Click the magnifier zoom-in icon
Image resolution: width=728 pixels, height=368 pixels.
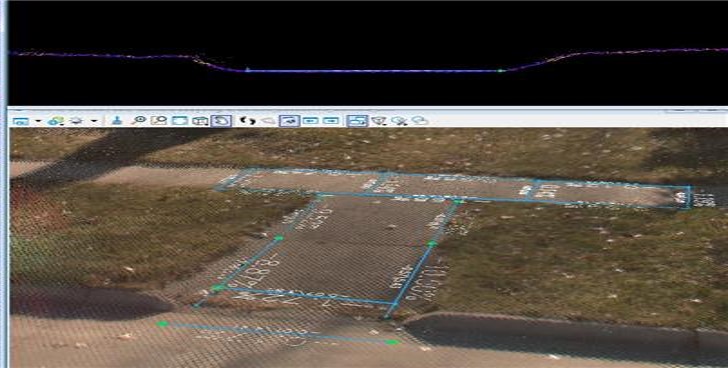click(138, 120)
